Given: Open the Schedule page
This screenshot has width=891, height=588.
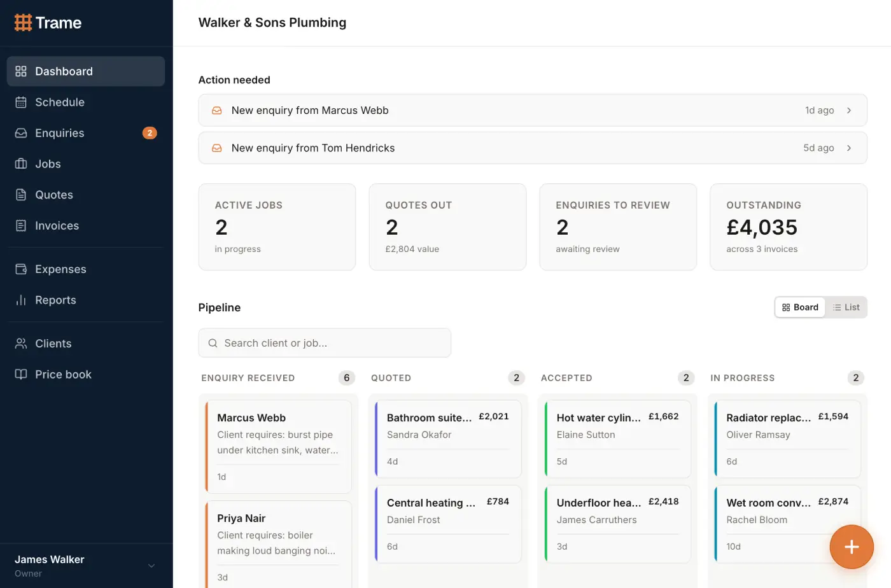Looking at the screenshot, I should [86, 102].
